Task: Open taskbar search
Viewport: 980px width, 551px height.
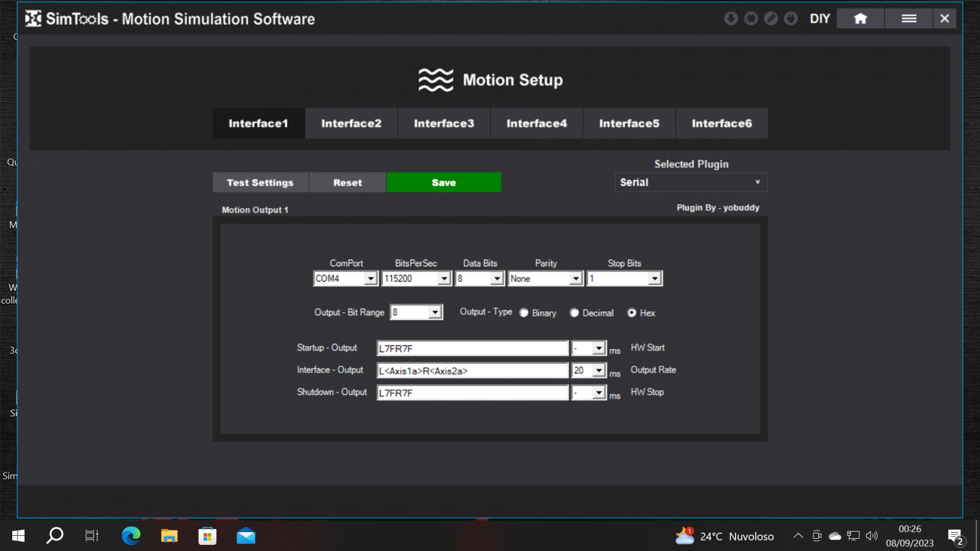Action: click(x=55, y=536)
